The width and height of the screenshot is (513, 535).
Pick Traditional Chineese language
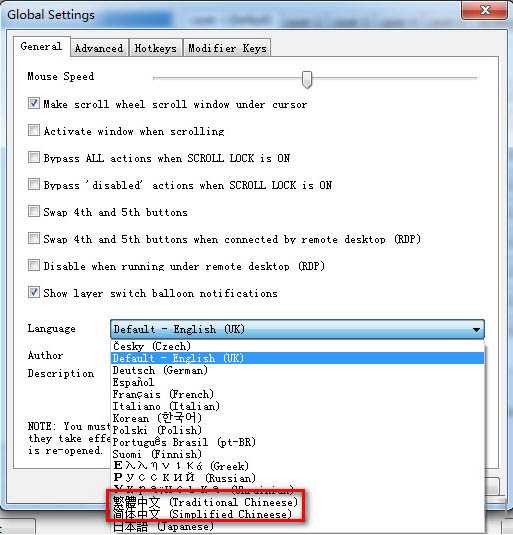(x=297, y=502)
